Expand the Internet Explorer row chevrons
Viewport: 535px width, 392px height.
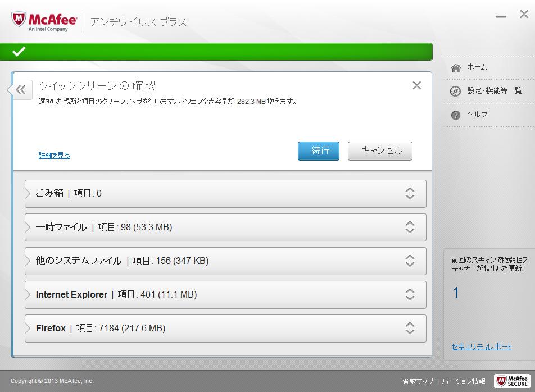(x=410, y=294)
